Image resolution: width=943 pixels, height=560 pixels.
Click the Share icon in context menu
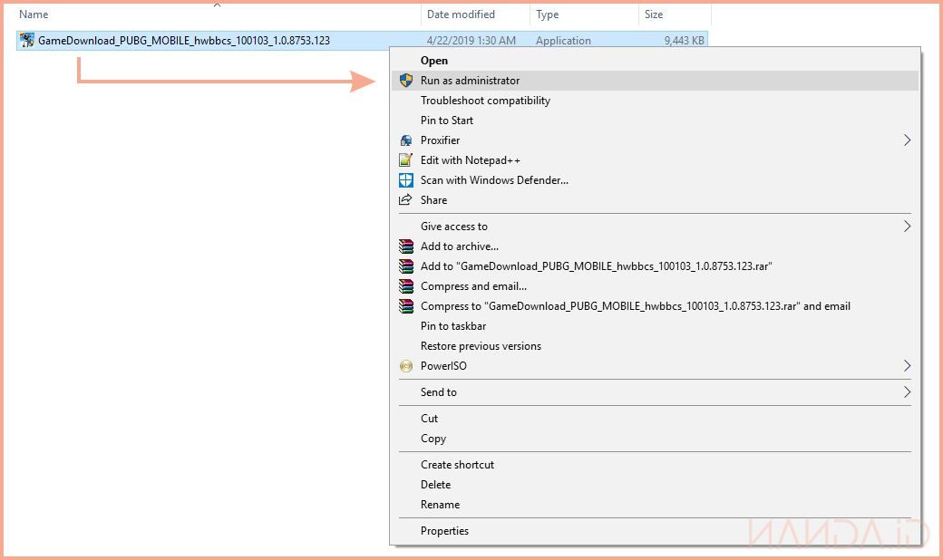[406, 200]
